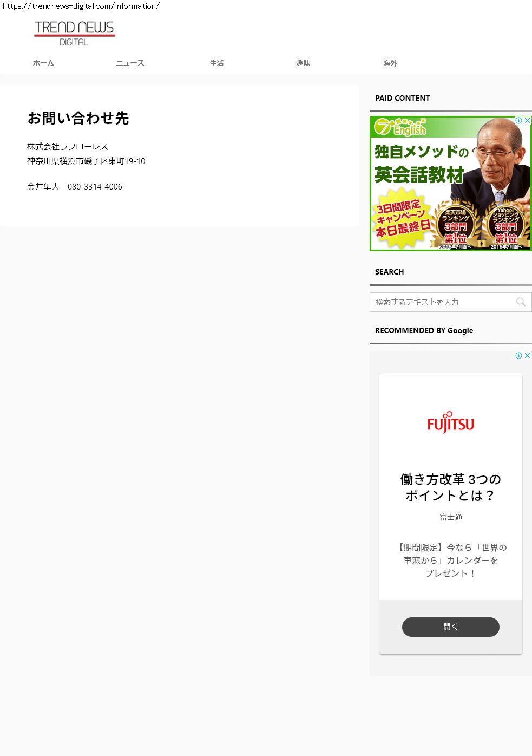Select the 生活 menu item
The height and width of the screenshot is (756, 532).
[x=216, y=63]
